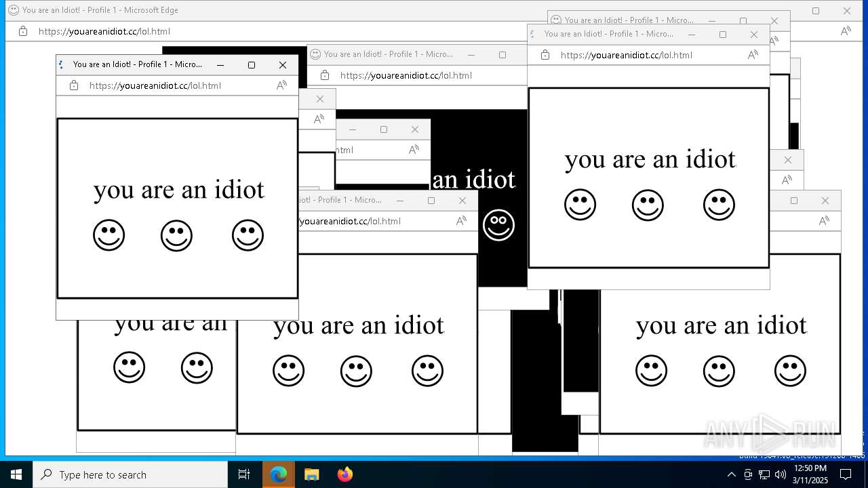Screen dimensions: 868x488
Task: Close the front-left 'You are an Idiot!' window
Action: [x=283, y=64]
